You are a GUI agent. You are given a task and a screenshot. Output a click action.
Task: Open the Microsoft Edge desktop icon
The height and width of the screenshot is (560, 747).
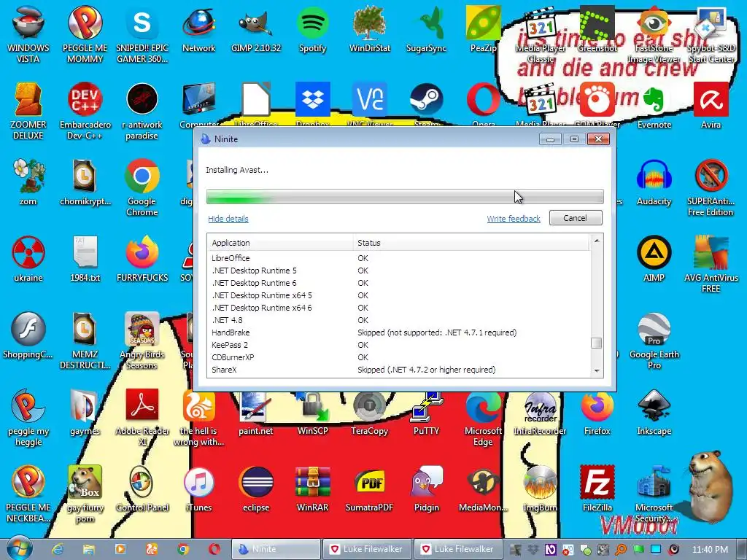click(x=483, y=418)
